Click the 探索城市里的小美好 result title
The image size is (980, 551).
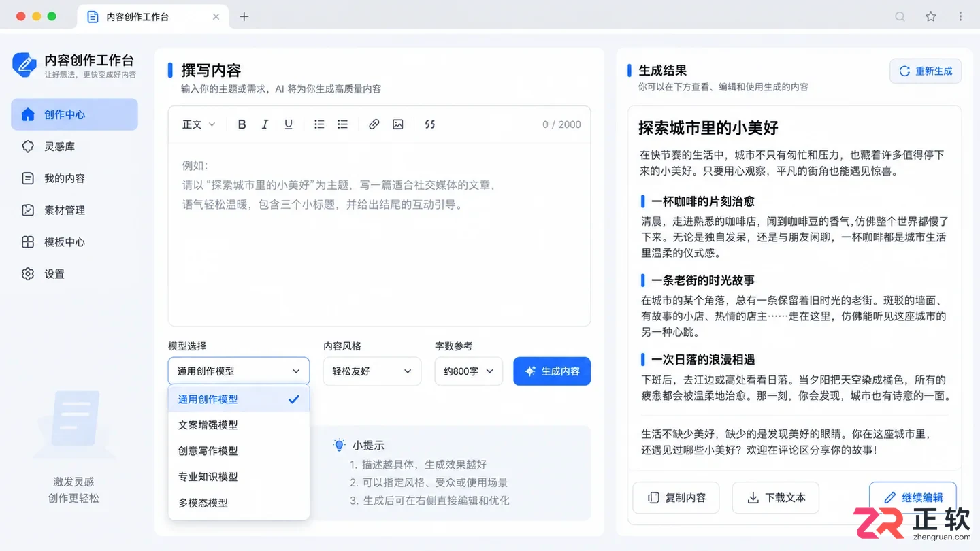coord(708,128)
